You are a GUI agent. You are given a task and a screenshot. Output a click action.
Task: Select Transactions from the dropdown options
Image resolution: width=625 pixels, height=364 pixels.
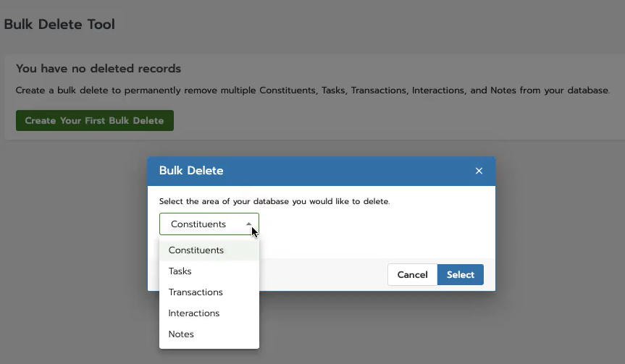pyautogui.click(x=209, y=292)
